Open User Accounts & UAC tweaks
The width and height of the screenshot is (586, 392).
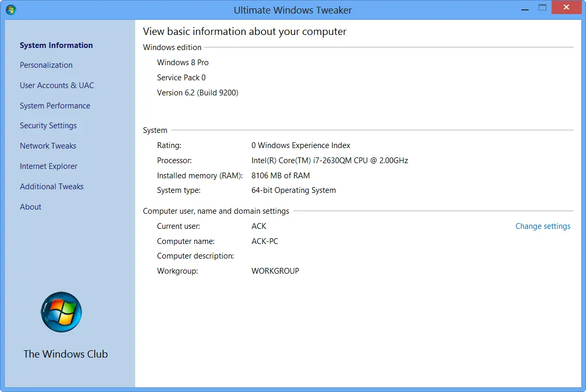[57, 85]
